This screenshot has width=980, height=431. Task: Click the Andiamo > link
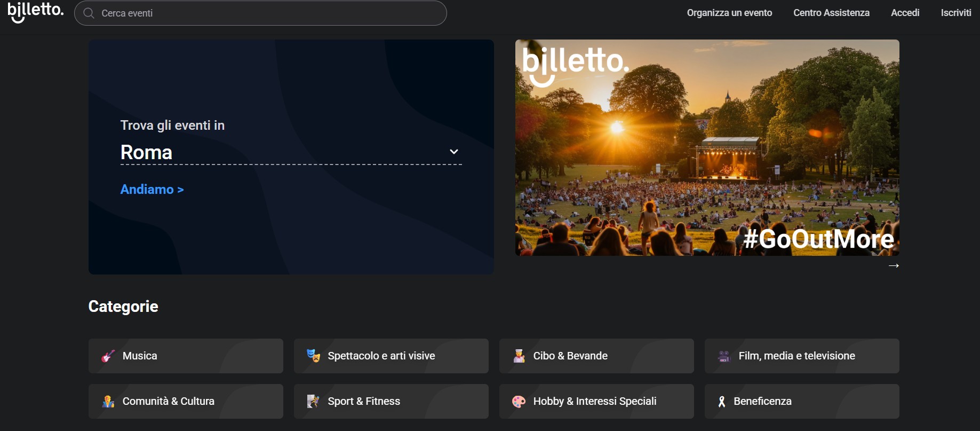[152, 190]
